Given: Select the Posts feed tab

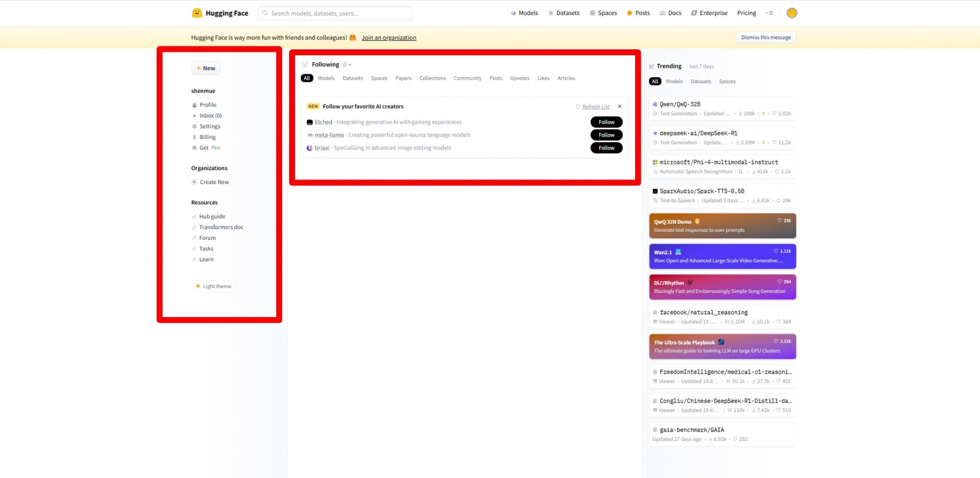Looking at the screenshot, I should coord(496,78).
